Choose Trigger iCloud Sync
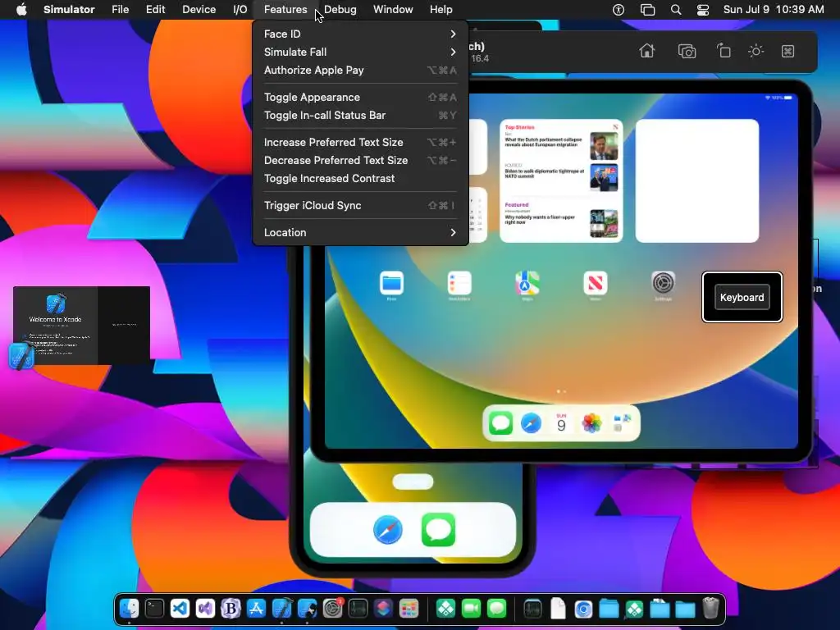This screenshot has width=840, height=630. 360,205
